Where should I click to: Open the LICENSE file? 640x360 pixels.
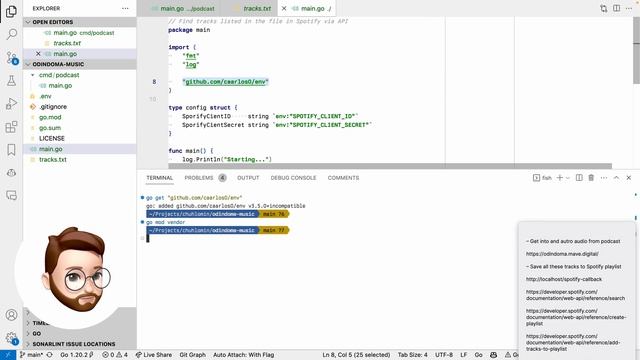80,139
